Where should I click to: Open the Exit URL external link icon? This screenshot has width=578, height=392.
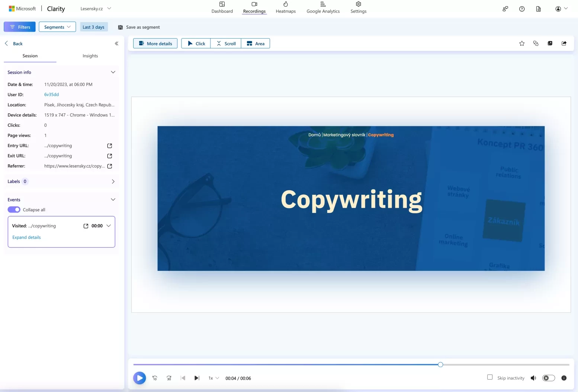point(109,156)
